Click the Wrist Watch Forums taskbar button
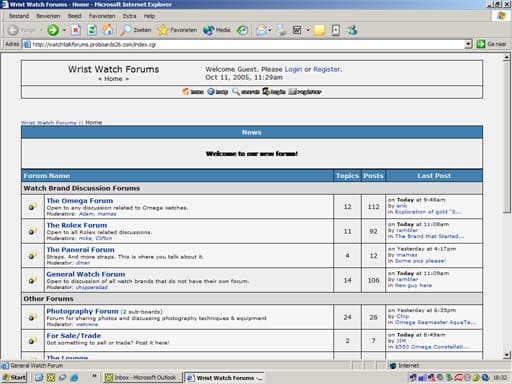512x384 pixels. pyautogui.click(x=224, y=377)
